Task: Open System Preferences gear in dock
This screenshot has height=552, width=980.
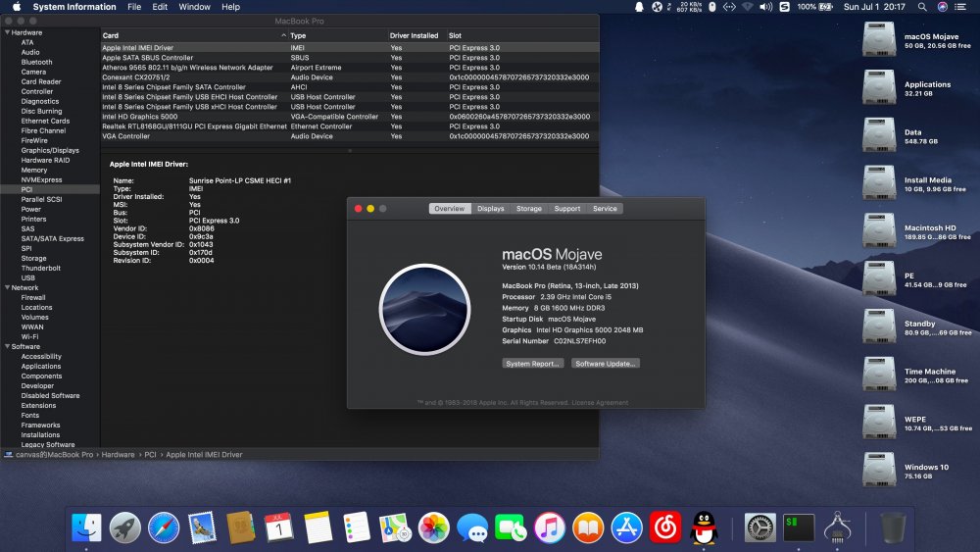Action: [760, 527]
